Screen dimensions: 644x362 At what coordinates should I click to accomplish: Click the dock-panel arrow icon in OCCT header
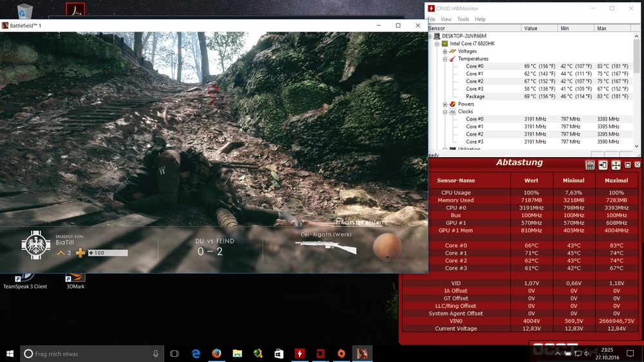(x=603, y=165)
